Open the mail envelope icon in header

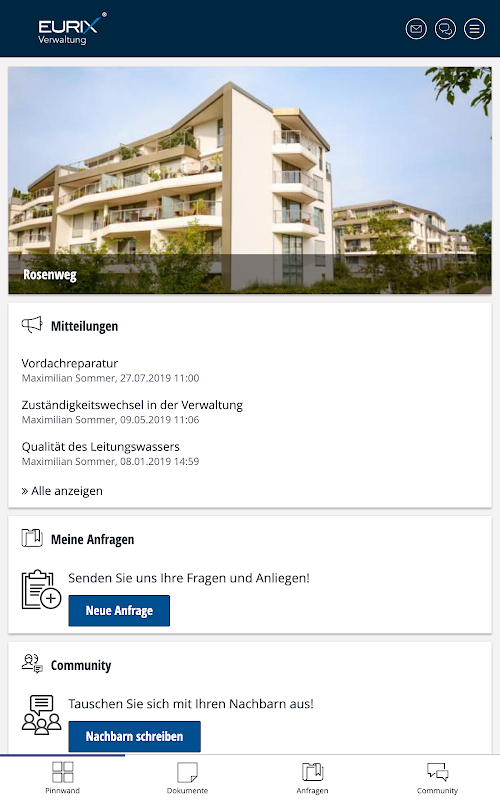coord(416,29)
